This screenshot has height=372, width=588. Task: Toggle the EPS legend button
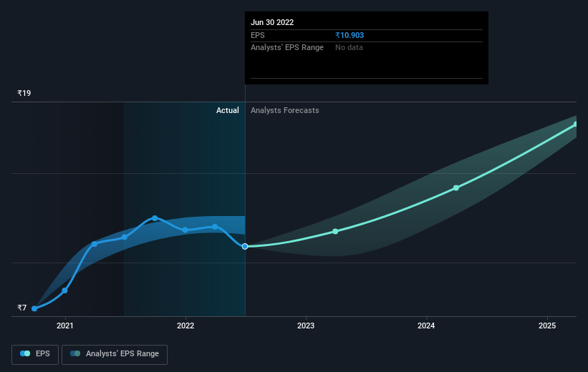[x=35, y=354]
